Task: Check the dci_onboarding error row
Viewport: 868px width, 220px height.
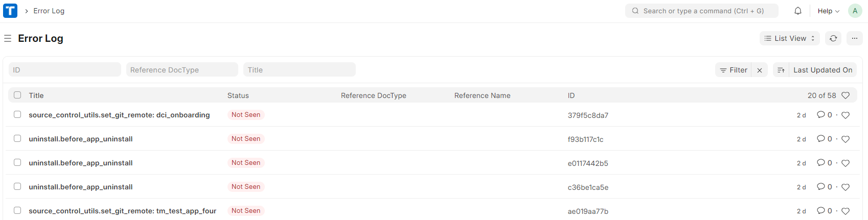Action: (17, 114)
